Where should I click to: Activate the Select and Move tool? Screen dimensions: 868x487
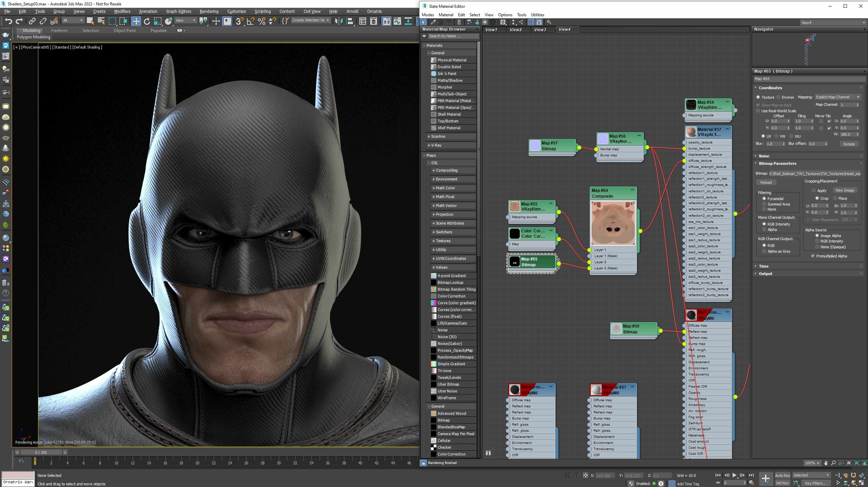tap(136, 21)
